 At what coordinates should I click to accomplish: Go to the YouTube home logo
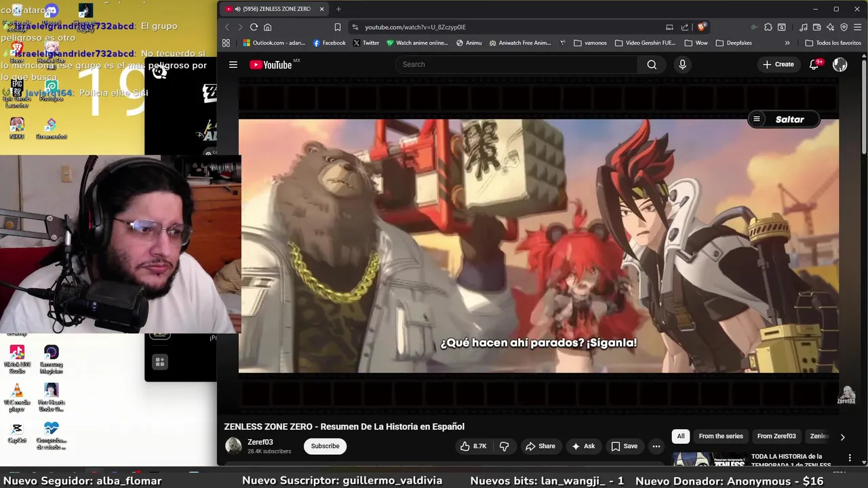pos(271,64)
